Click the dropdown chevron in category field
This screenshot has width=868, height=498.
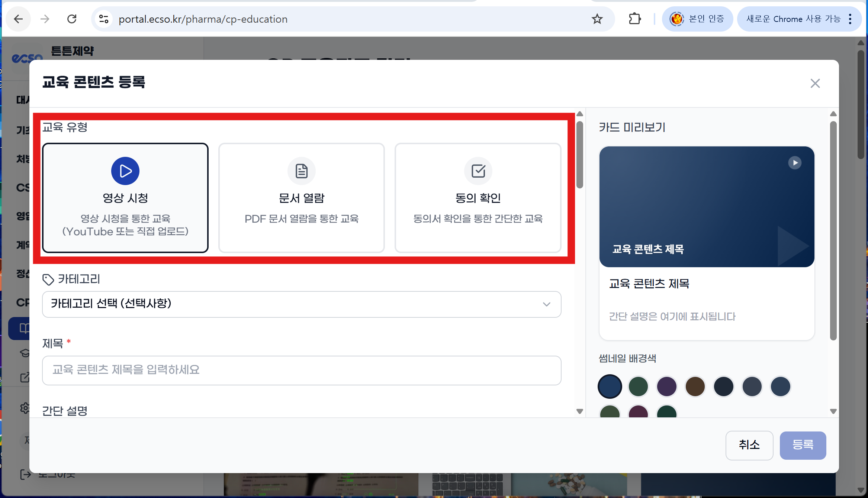point(546,304)
